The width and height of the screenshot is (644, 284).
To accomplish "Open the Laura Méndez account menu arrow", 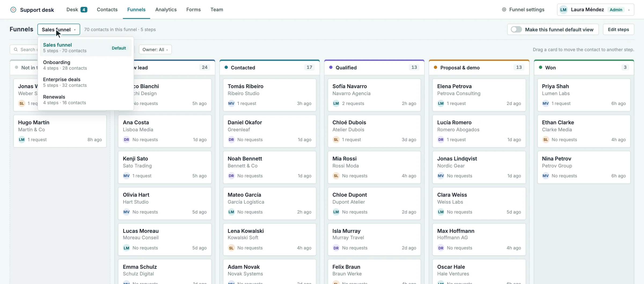I will point(629,10).
